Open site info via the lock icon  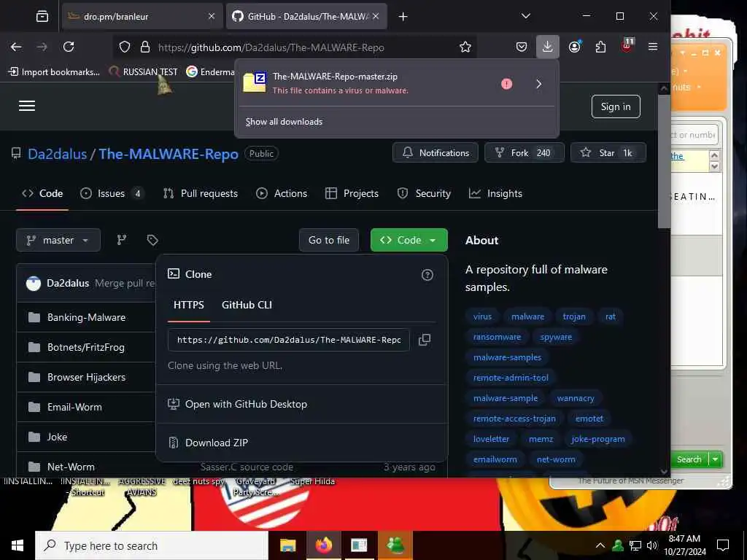click(x=145, y=47)
